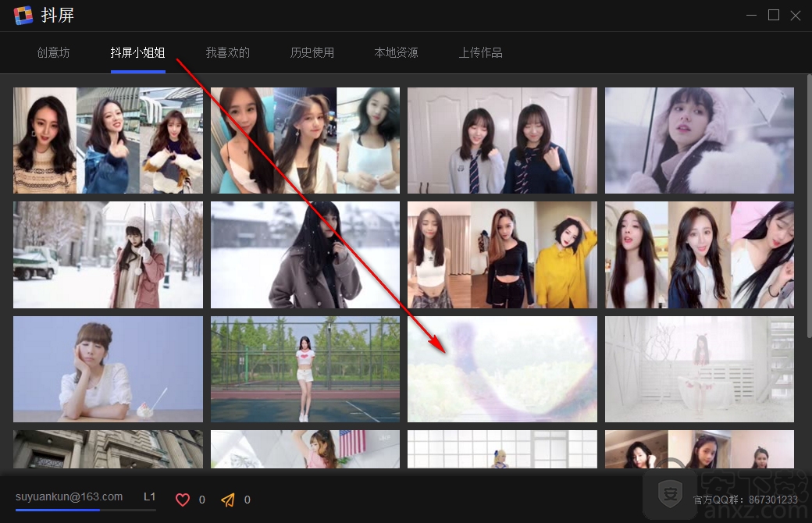Screen dimensions: 812x523
Task: Open the pale white room thumbnail
Action: (x=699, y=369)
